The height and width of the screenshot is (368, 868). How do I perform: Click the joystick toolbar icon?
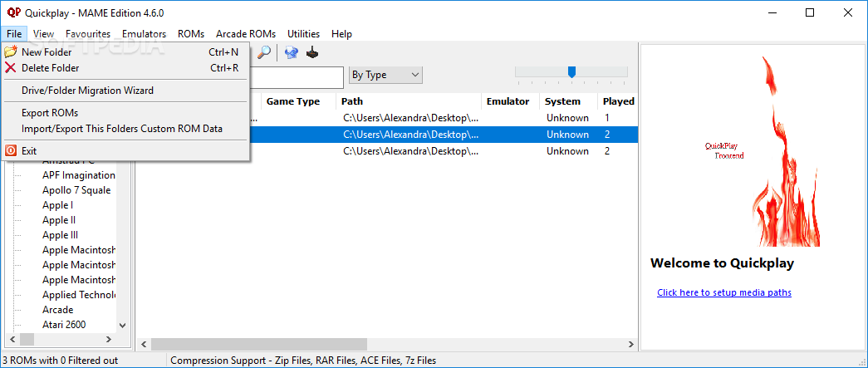(x=313, y=52)
